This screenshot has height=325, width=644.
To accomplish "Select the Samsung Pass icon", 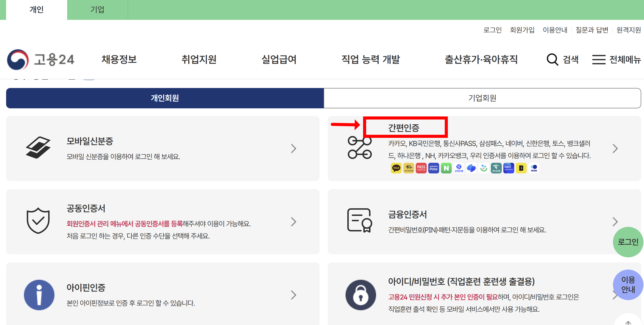I will 434,168.
